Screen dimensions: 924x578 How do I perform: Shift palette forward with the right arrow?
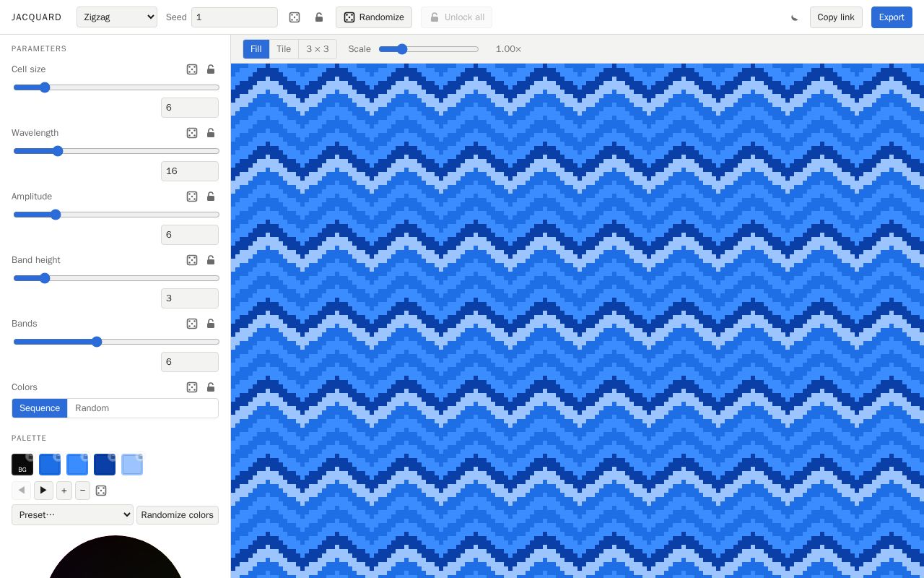coord(43,491)
